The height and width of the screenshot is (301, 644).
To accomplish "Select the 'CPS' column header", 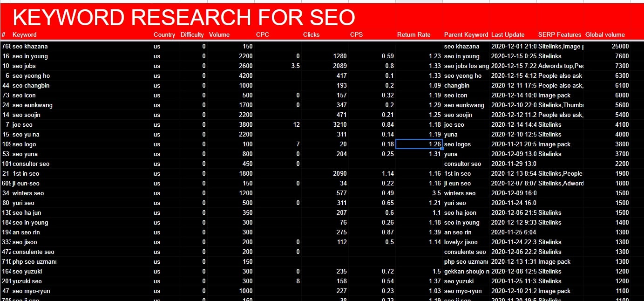I will (x=356, y=34).
